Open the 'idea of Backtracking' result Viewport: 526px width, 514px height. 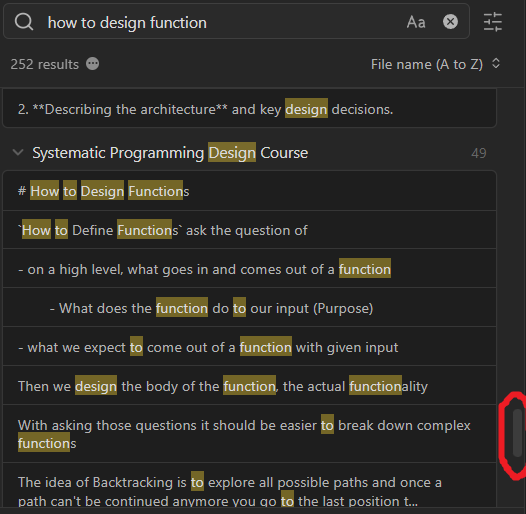tap(249, 485)
